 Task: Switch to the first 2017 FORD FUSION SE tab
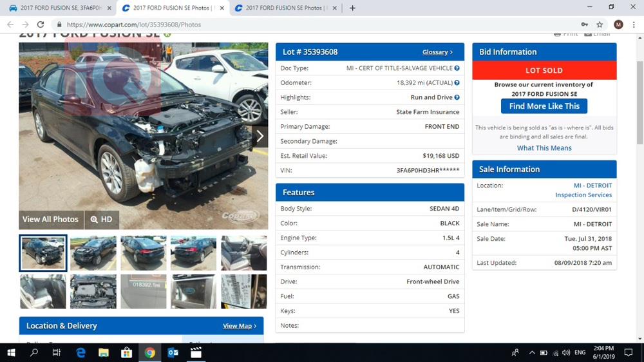(x=59, y=8)
